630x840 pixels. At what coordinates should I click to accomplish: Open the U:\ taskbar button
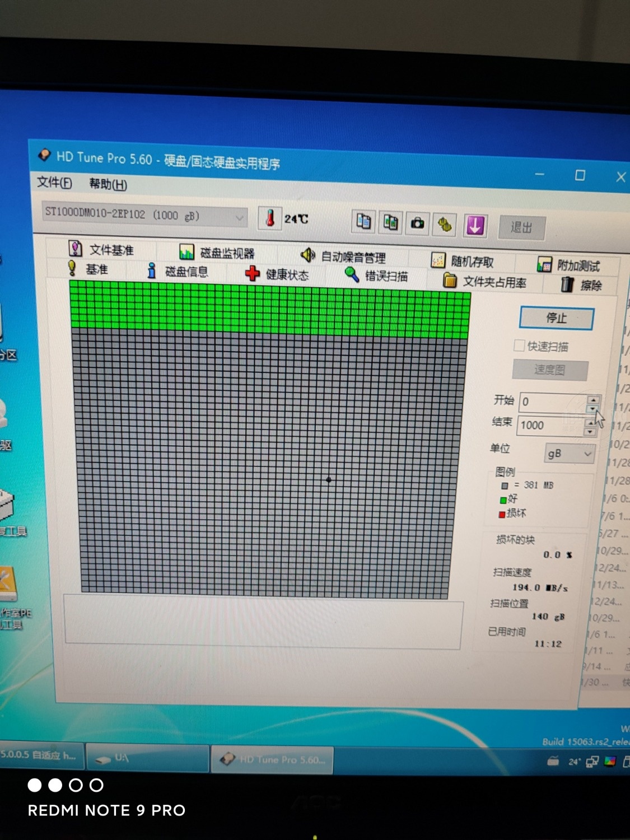pyautogui.click(x=148, y=758)
